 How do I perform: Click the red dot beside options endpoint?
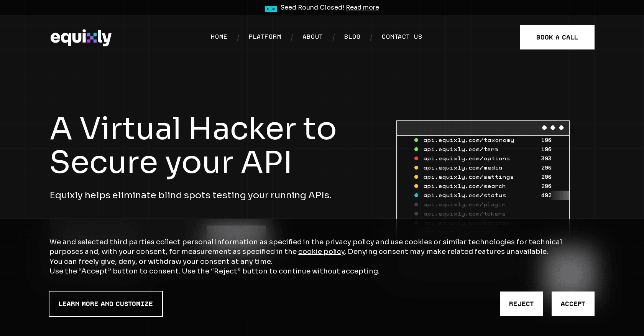(416, 159)
